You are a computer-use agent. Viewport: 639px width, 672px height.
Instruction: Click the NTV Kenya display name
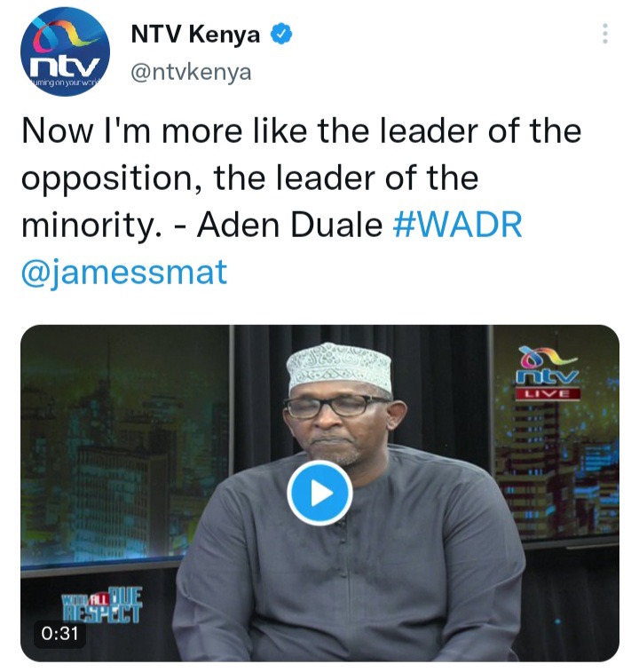195,35
